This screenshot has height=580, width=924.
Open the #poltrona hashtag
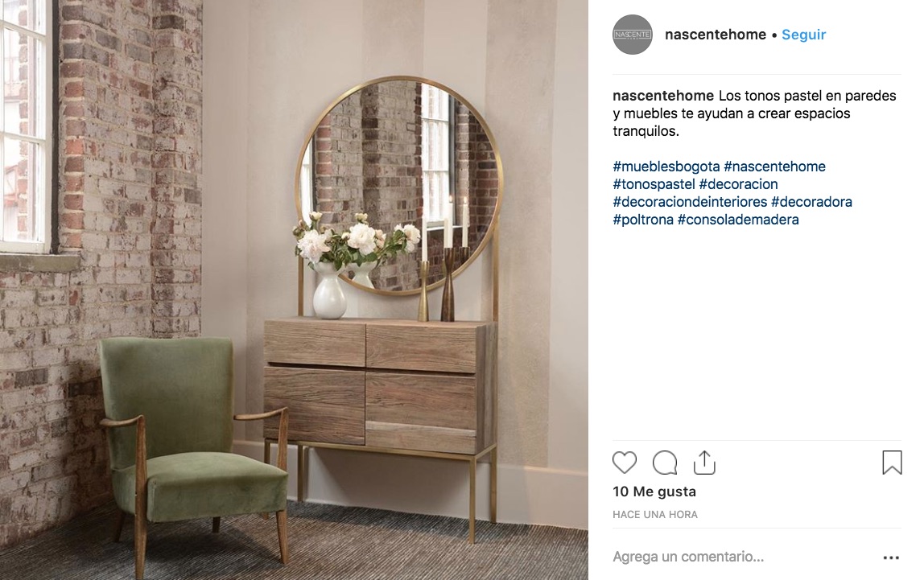643,220
